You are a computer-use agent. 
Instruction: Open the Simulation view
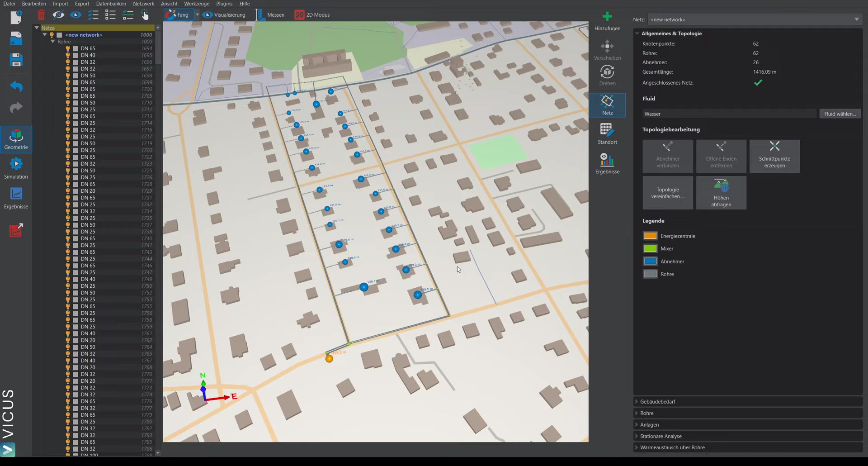coord(16,169)
